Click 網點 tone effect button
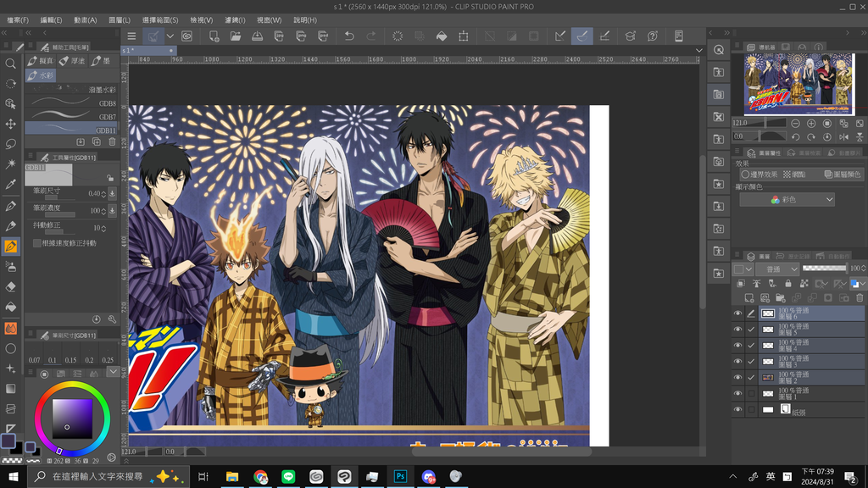 coord(794,175)
